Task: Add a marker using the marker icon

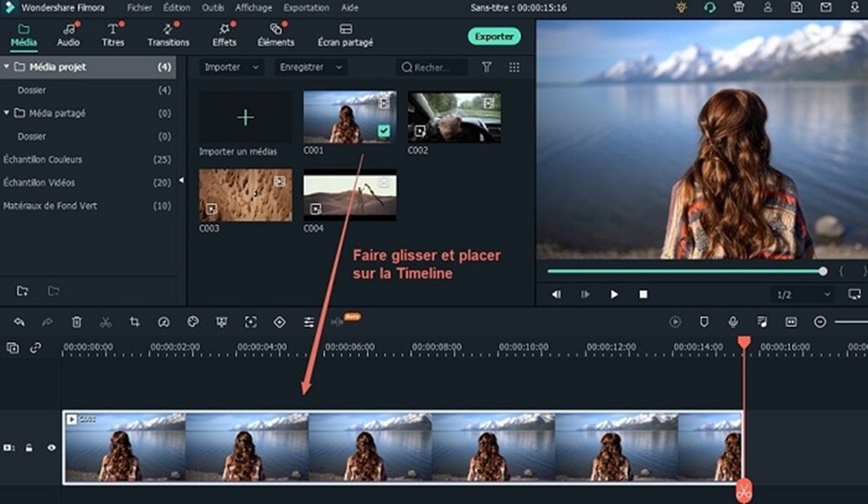Action: tap(704, 322)
